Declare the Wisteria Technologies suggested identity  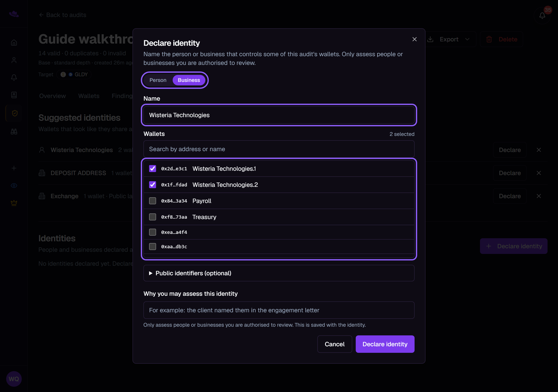[510, 150]
